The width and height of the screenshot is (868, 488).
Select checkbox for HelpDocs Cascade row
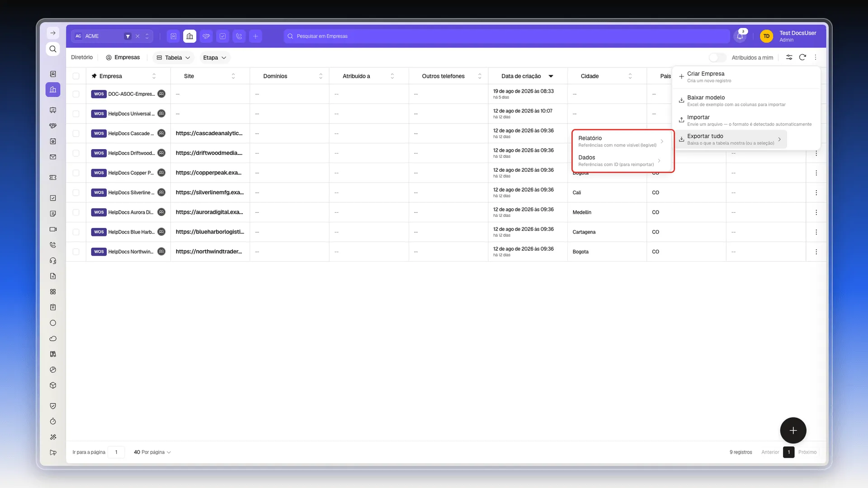coord(76,133)
